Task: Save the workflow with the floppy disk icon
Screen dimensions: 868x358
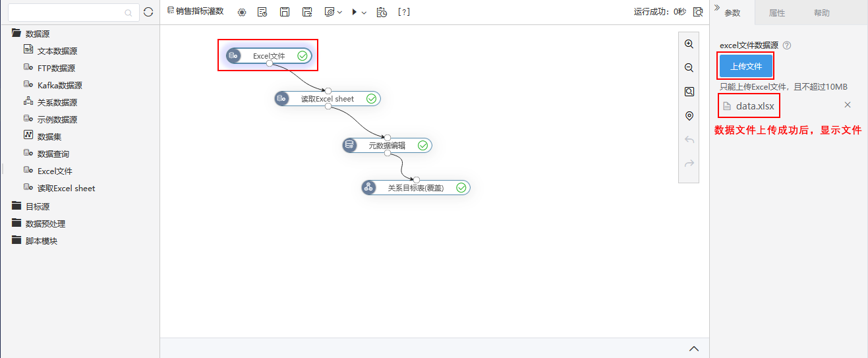Action: click(x=285, y=12)
